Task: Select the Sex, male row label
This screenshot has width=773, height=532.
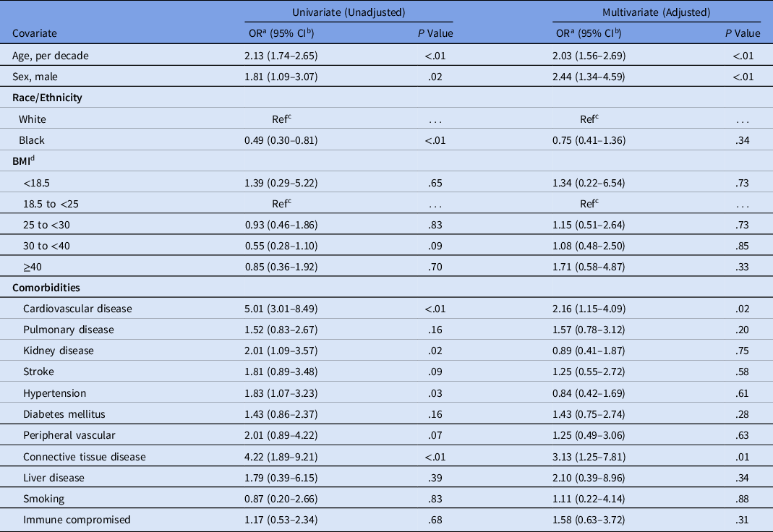Action: (38, 77)
